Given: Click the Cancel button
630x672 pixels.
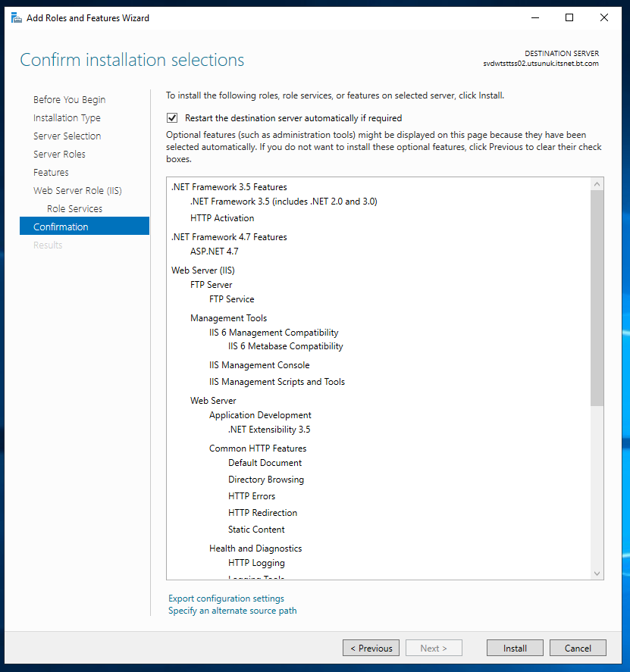Looking at the screenshot, I should click(578, 648).
